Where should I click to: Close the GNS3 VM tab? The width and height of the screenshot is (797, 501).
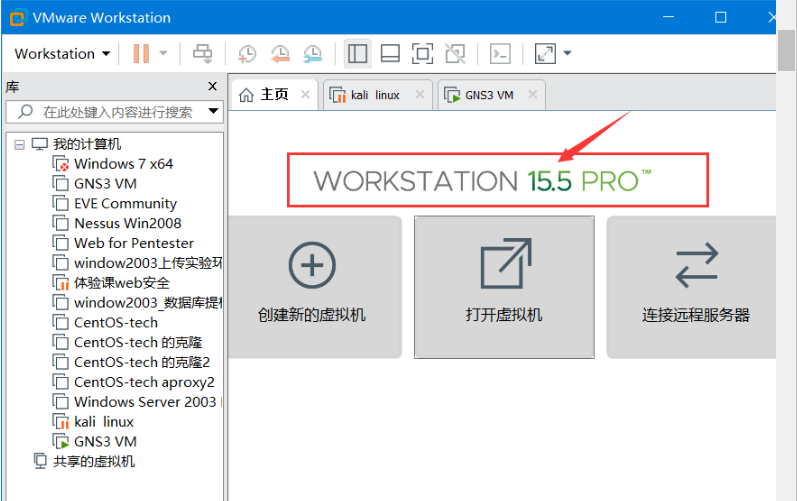532,94
